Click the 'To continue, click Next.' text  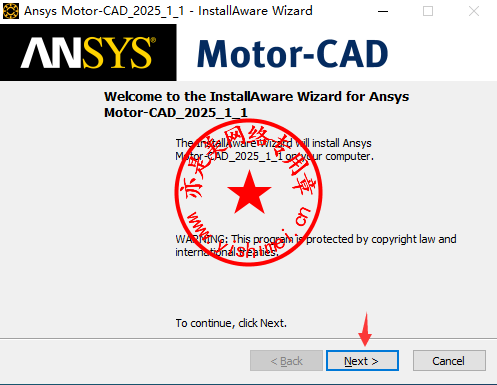(231, 323)
